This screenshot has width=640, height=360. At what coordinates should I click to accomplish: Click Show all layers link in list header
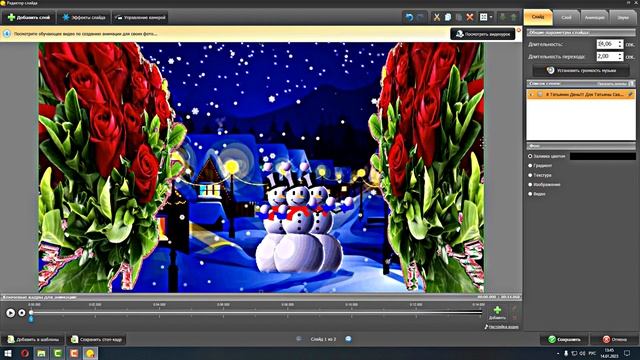coord(611,84)
